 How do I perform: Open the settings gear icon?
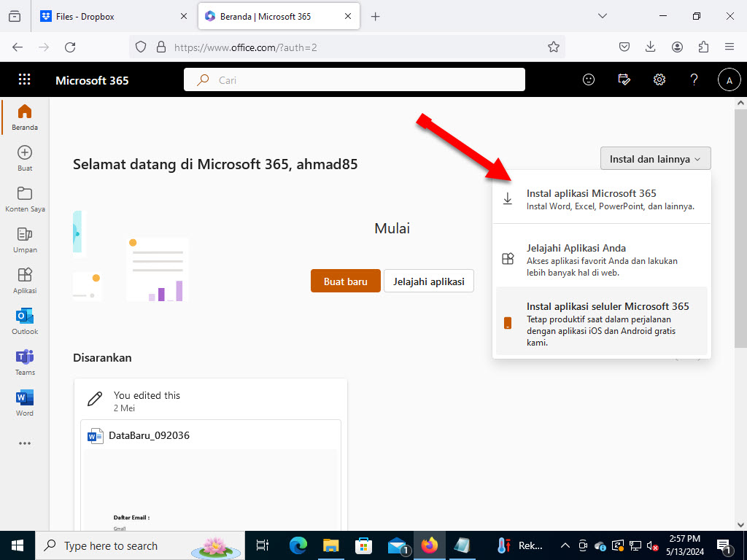(x=659, y=79)
